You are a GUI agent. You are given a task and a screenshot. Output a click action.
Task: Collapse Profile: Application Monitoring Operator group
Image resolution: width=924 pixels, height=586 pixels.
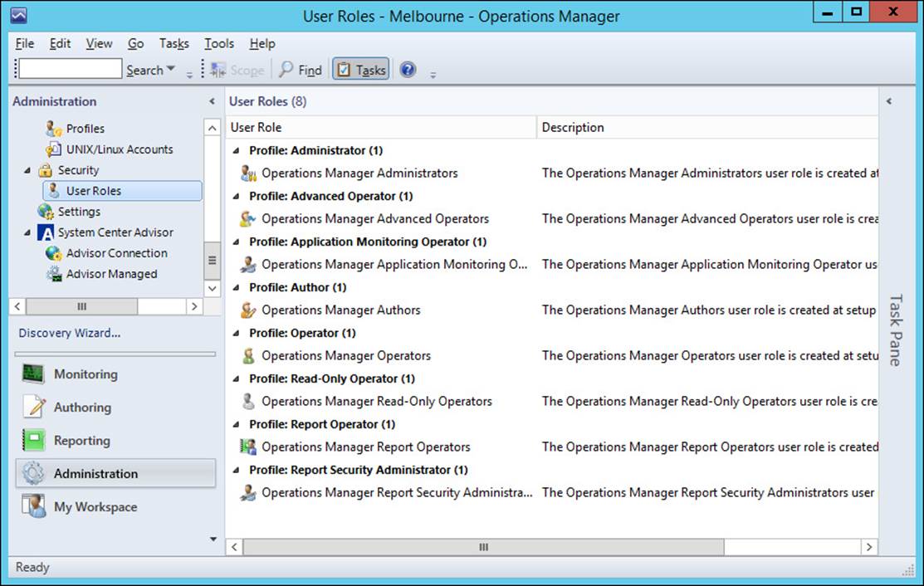[237, 242]
